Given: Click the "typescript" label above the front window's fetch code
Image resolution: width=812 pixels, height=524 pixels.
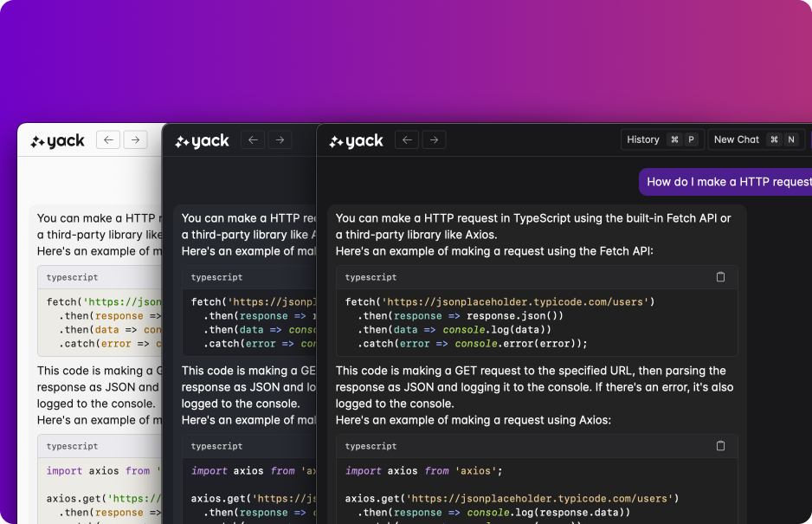Looking at the screenshot, I should 371,277.
